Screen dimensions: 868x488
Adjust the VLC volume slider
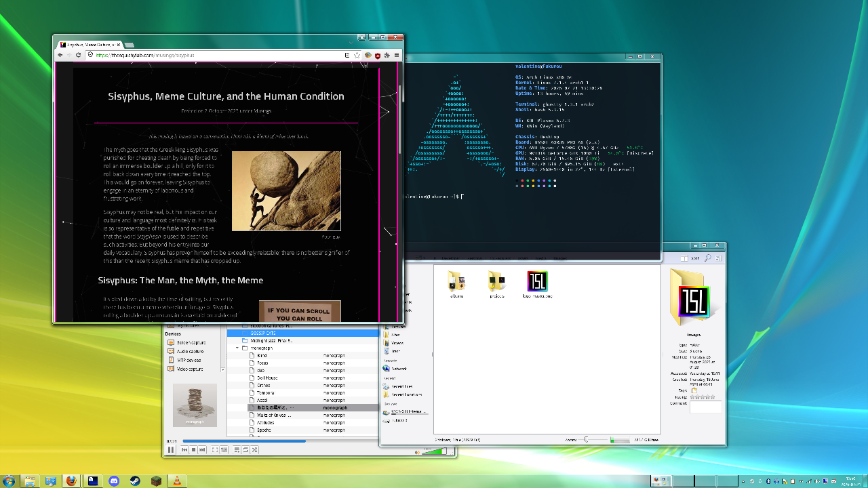coord(434,451)
